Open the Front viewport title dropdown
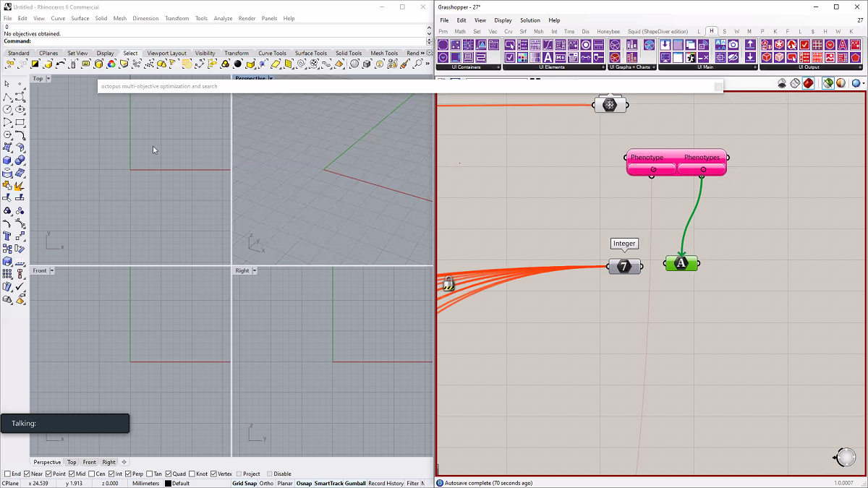The height and width of the screenshot is (488, 868). click(52, 270)
